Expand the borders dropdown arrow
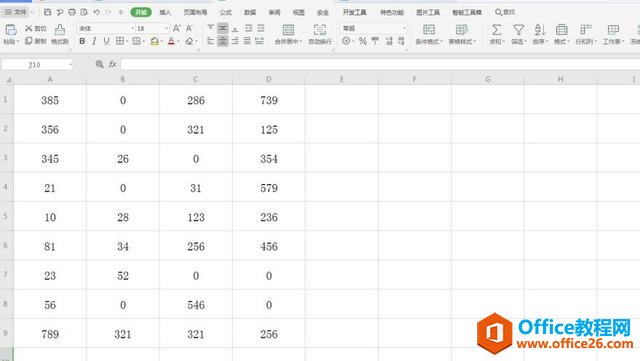The image size is (640, 361). tap(127, 41)
